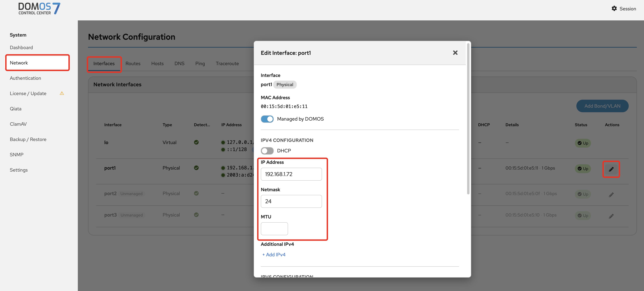Click the Interface column header
Viewport: 644px width, 291px height.
[113, 125]
